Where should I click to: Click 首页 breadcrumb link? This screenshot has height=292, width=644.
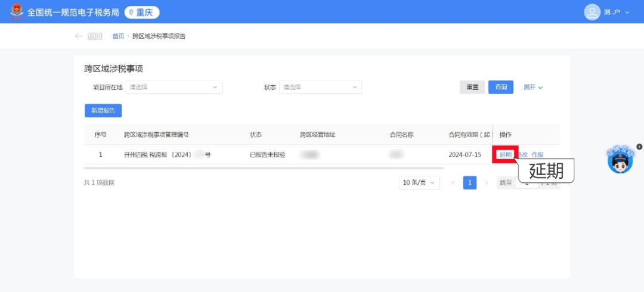coord(118,36)
